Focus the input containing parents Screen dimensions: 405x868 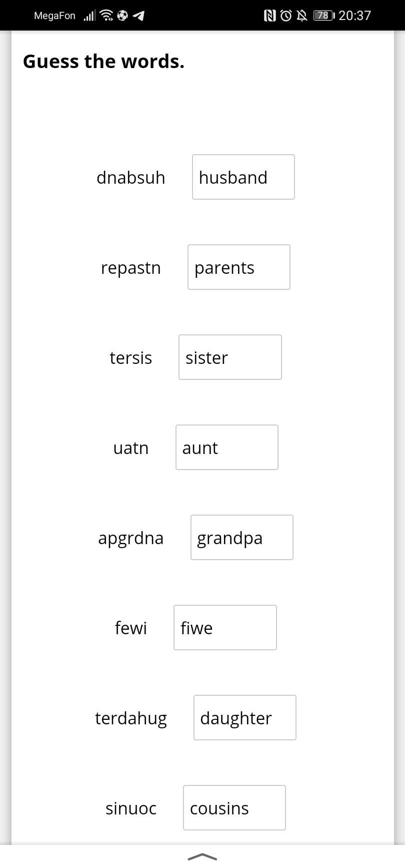coord(239,267)
